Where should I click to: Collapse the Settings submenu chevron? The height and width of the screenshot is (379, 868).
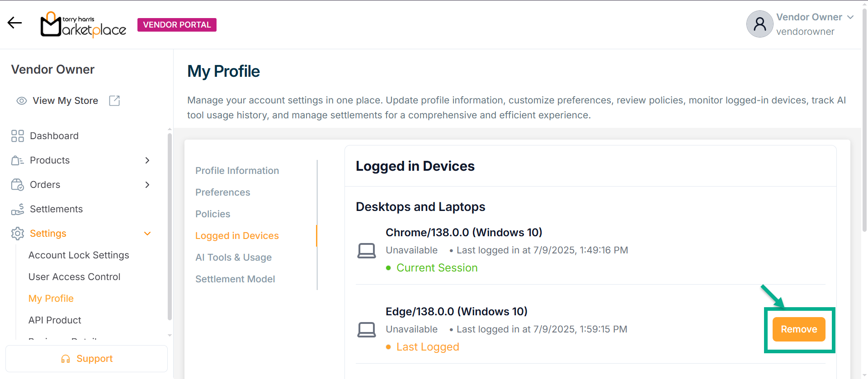click(x=147, y=234)
